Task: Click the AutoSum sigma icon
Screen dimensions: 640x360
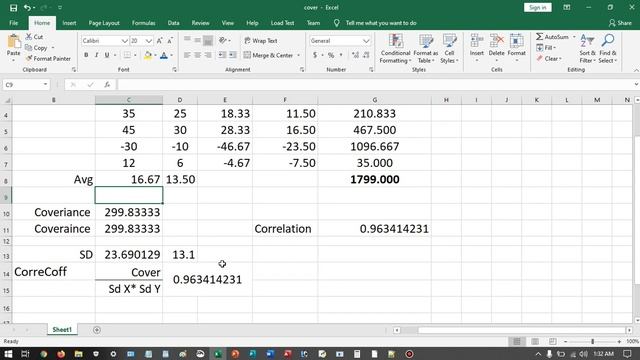Action: tap(540, 37)
